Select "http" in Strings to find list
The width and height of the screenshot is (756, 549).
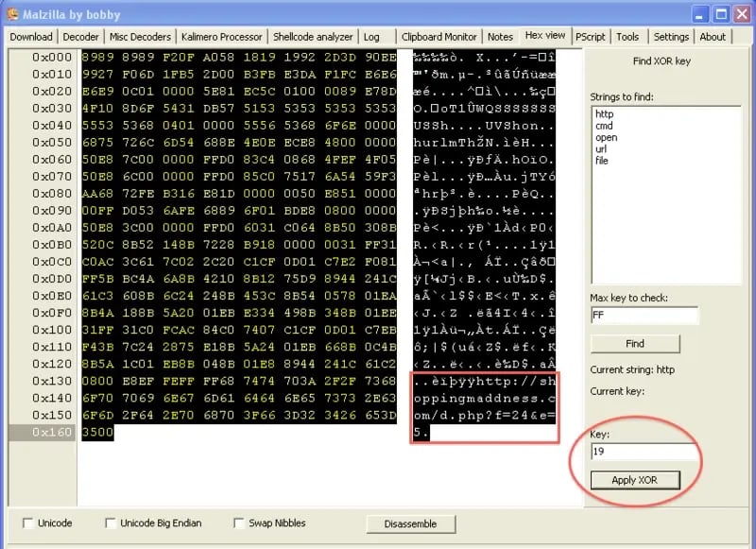click(604, 114)
